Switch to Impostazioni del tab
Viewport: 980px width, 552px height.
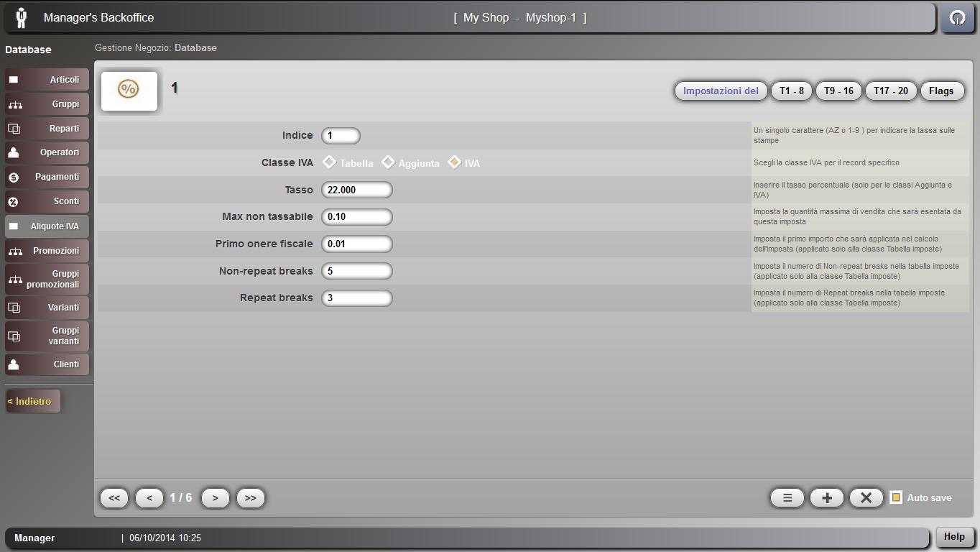click(x=721, y=91)
